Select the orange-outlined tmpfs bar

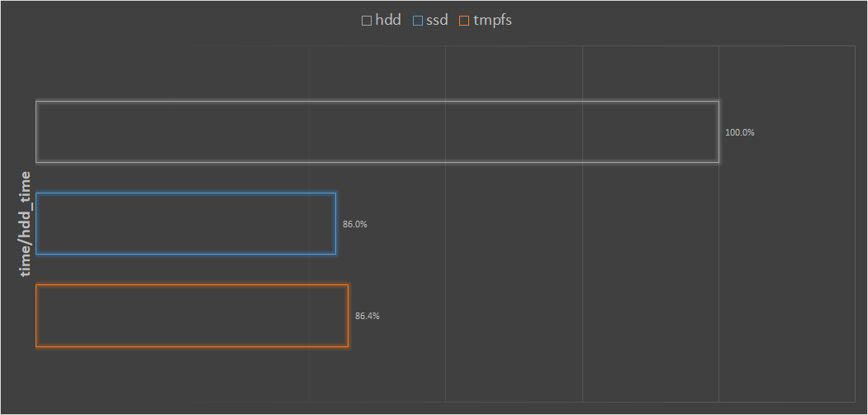(x=192, y=316)
